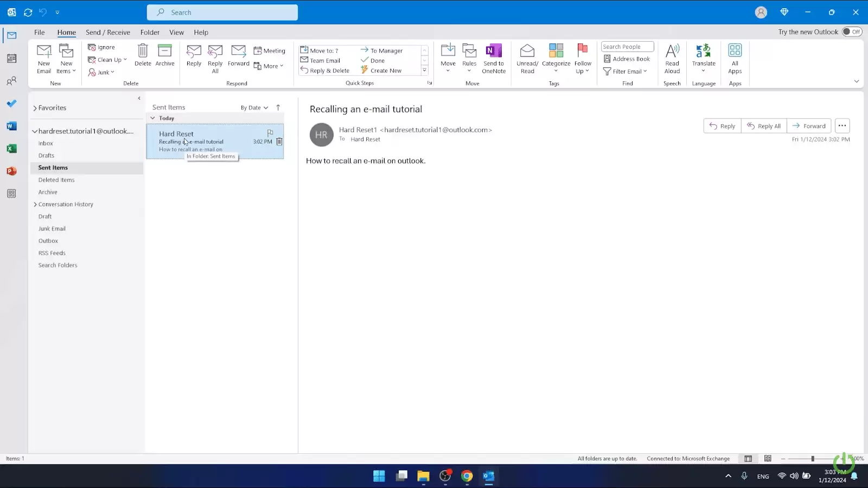868x488 pixels.
Task: Open Microsoft To Do from the sidebar
Action: pyautogui.click(x=11, y=103)
